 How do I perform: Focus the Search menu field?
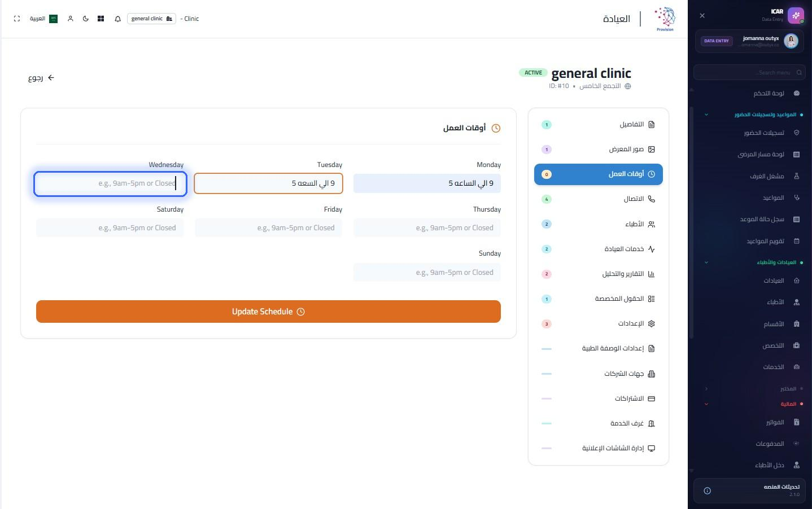749,72
